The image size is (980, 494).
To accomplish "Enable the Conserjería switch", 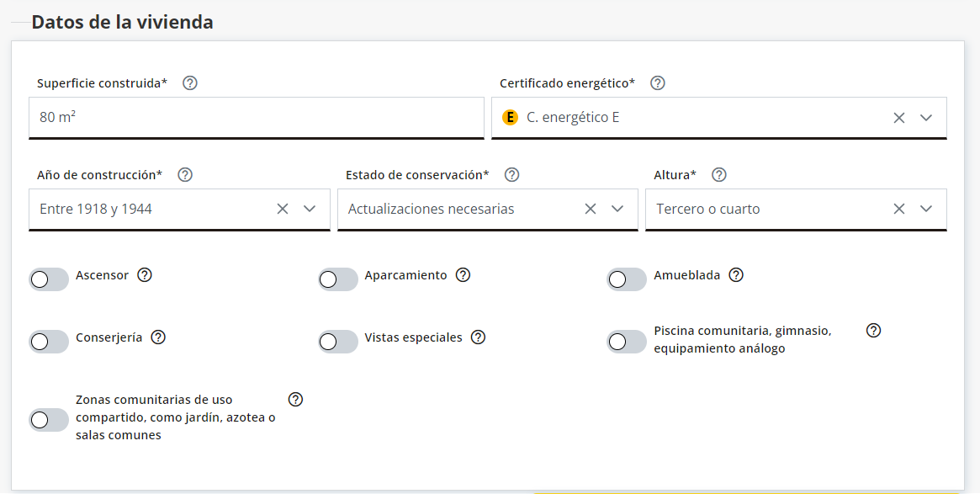I will coord(49,342).
